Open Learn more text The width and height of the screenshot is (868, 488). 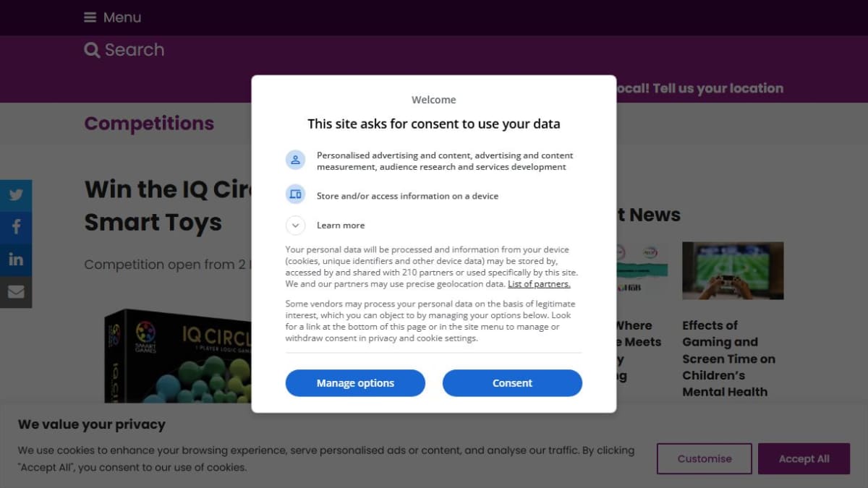click(x=341, y=226)
